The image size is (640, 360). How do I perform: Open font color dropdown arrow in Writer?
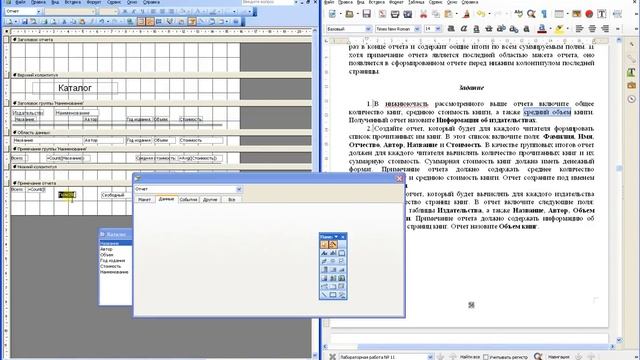point(550,29)
